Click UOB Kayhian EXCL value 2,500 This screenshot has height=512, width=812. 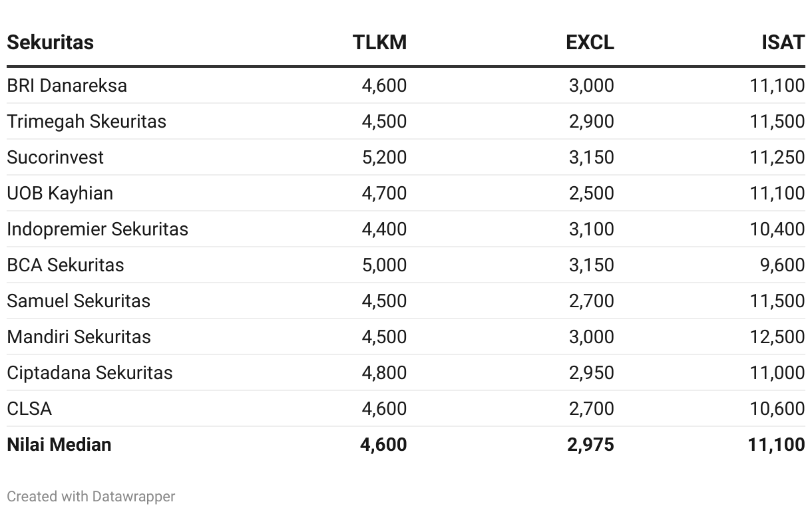tap(592, 193)
